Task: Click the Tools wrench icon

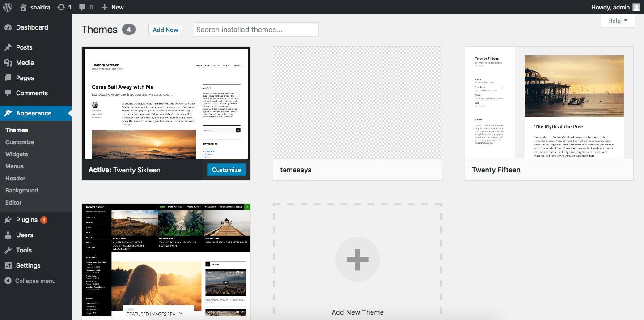Action: 8,250
